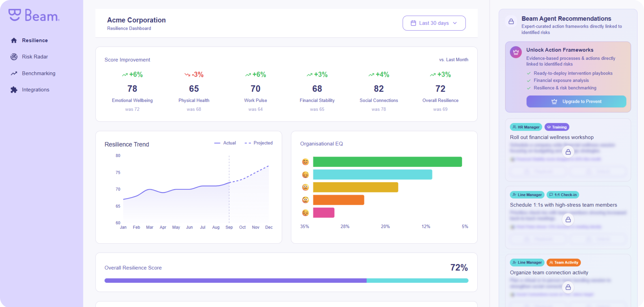
Task: Click the Ready-to-deploy intervention playbooks item
Action: pos(573,73)
